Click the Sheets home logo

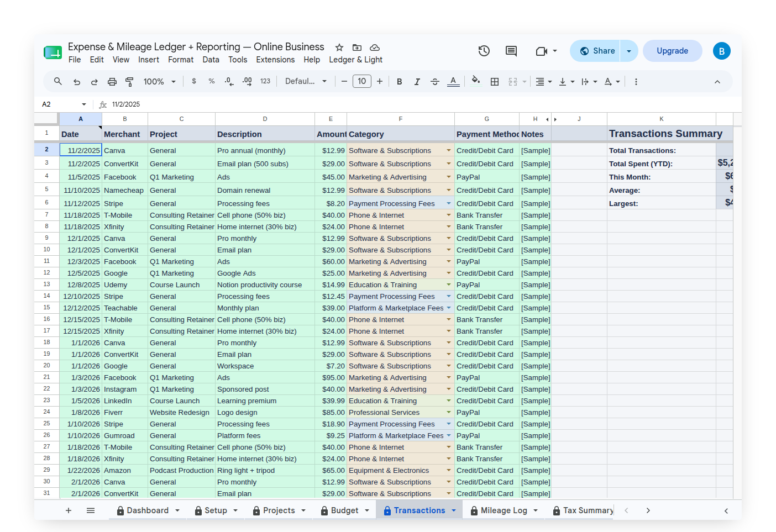pyautogui.click(x=53, y=52)
